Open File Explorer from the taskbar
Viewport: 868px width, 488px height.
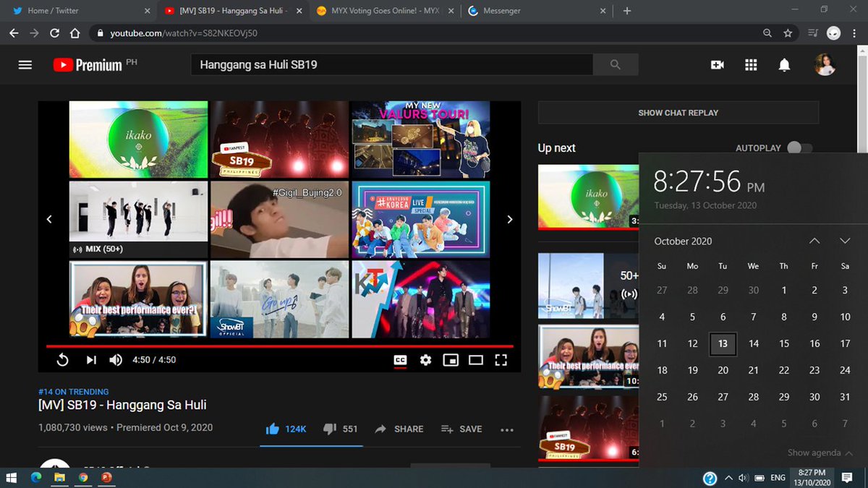click(x=59, y=478)
